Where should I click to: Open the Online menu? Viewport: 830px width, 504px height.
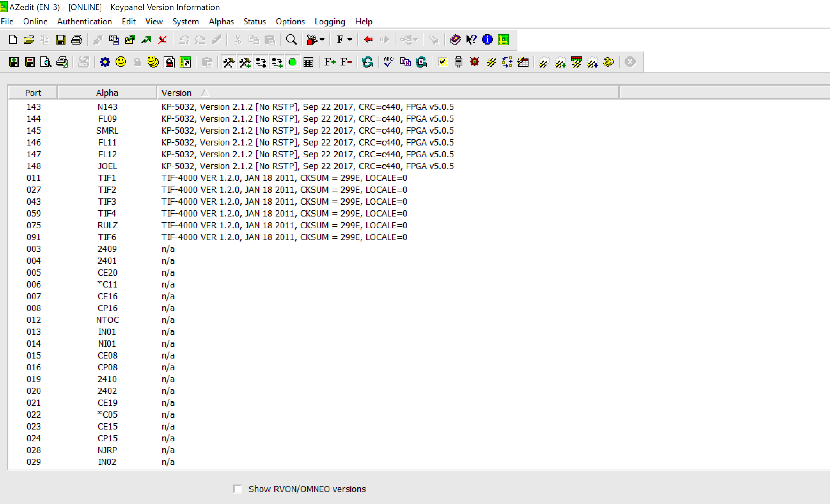point(35,22)
